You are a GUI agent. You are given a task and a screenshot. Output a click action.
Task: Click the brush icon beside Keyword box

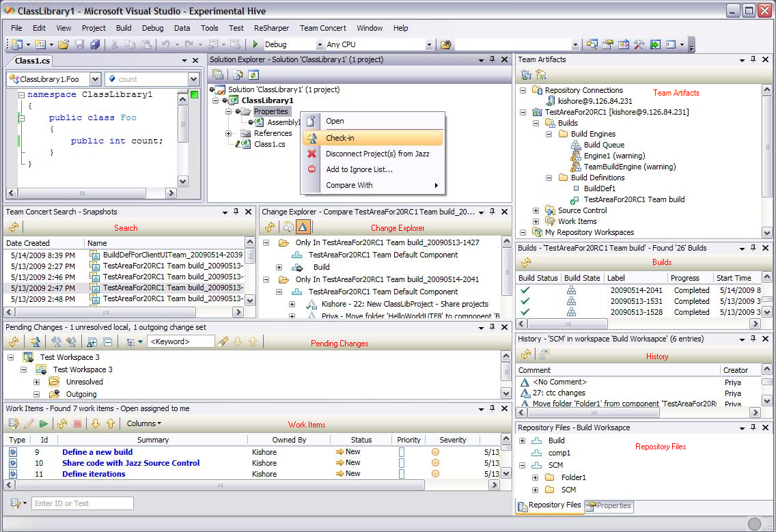pyautogui.click(x=223, y=342)
